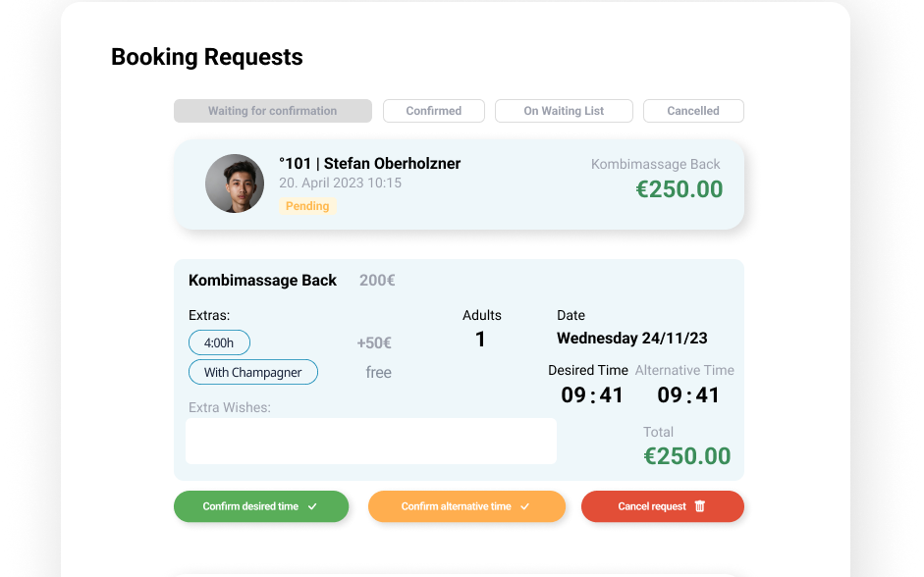Click checkmark icon on Confirm alternative time

(525, 506)
